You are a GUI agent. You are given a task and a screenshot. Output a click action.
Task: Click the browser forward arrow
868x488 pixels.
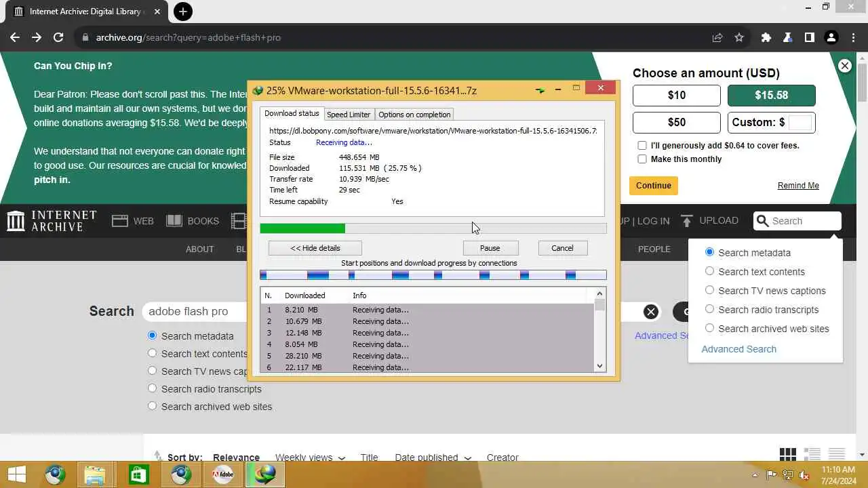(37, 38)
